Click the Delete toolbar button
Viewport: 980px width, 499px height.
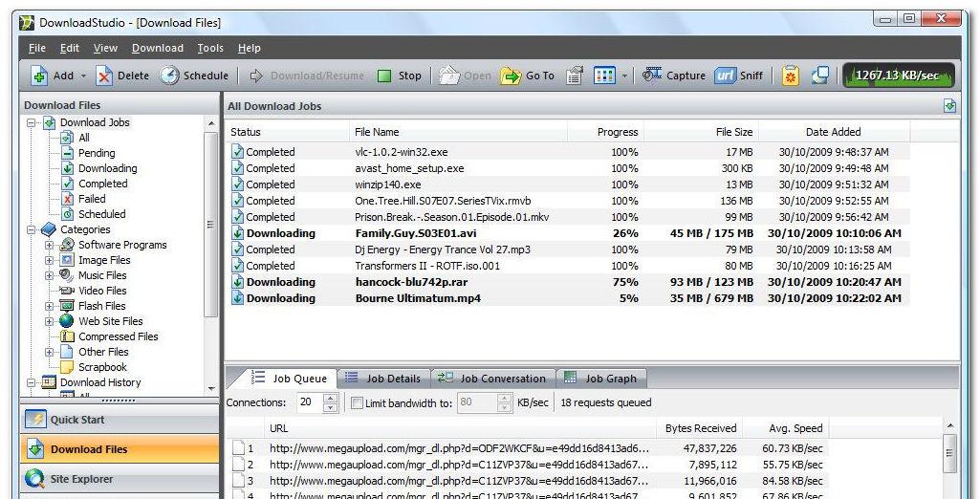point(122,76)
